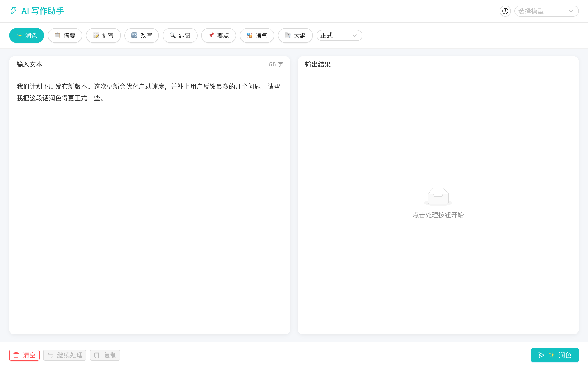Pick the 要点 key points mode
The image size is (588, 368).
point(218,35)
